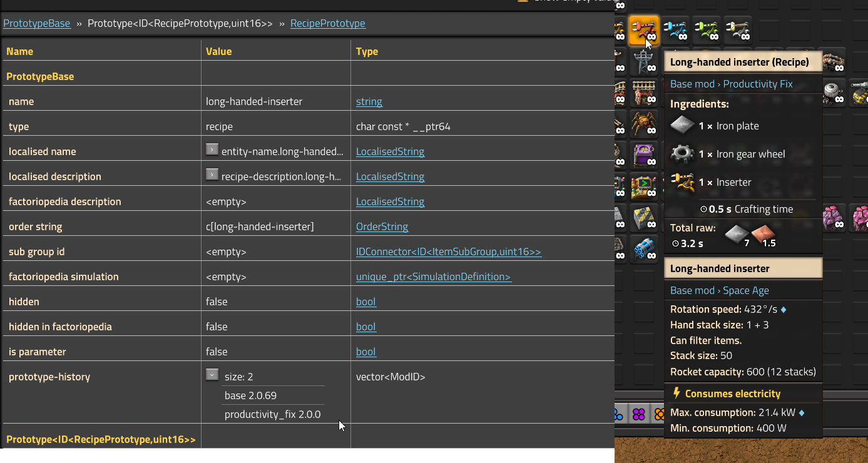The image size is (868, 463).
Task: Go to PrototypeBase in the breadcrumb
Action: click(x=37, y=24)
